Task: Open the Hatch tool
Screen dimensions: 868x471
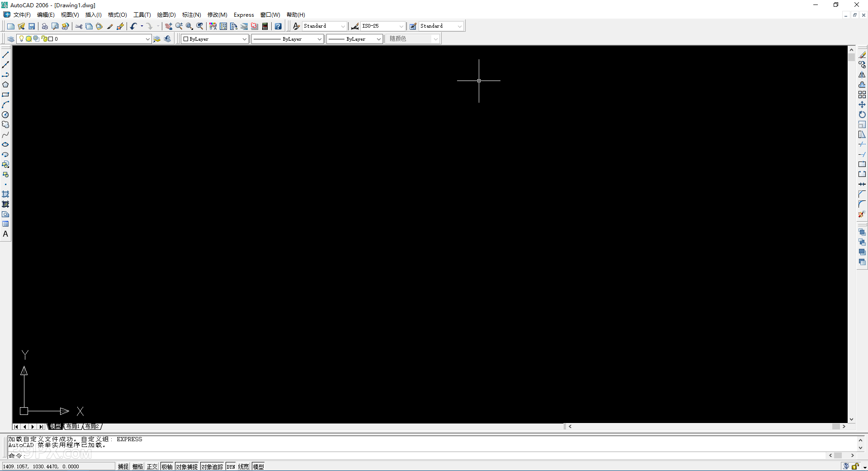Action: 5,195
